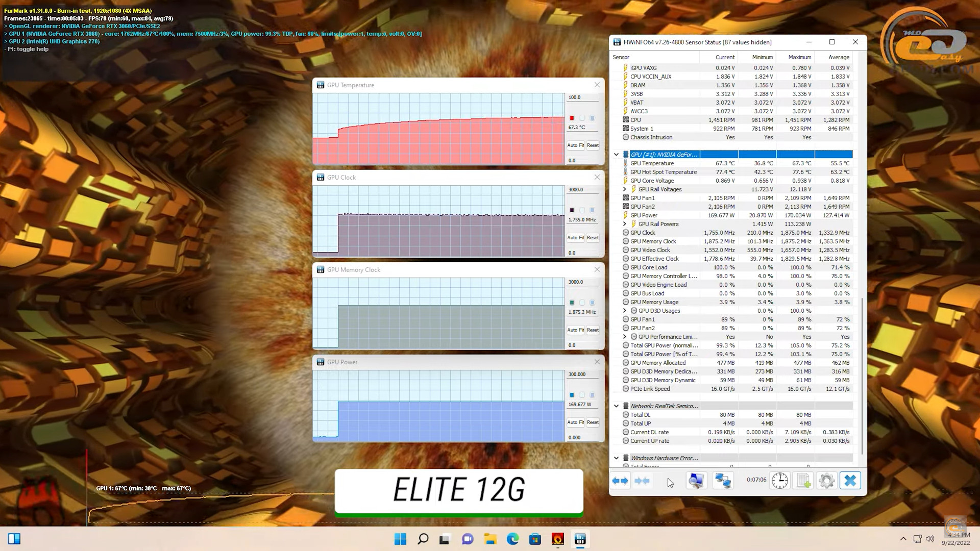The image size is (980, 551).
Task: Edit the 3000.0 max field in GPU Clock graph
Action: [x=583, y=189]
